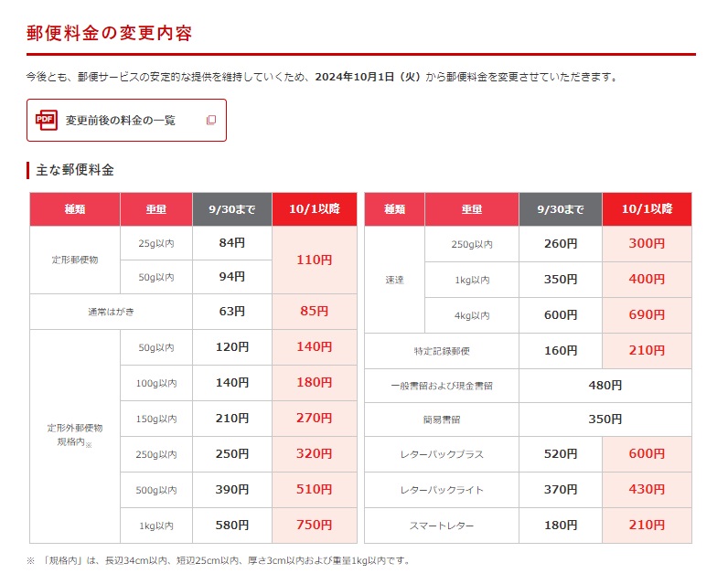728x584 pixels.
Task: Select the 85円 postcard price cell
Action: point(314,312)
